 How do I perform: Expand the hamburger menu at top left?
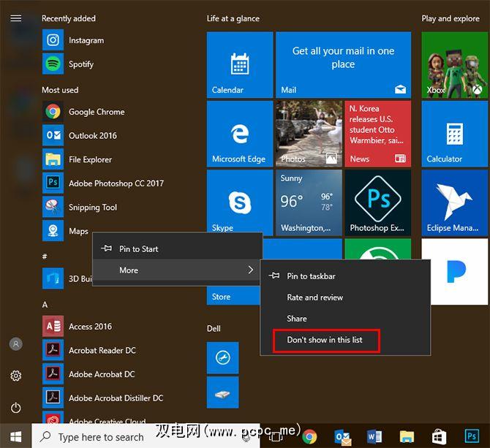point(16,18)
